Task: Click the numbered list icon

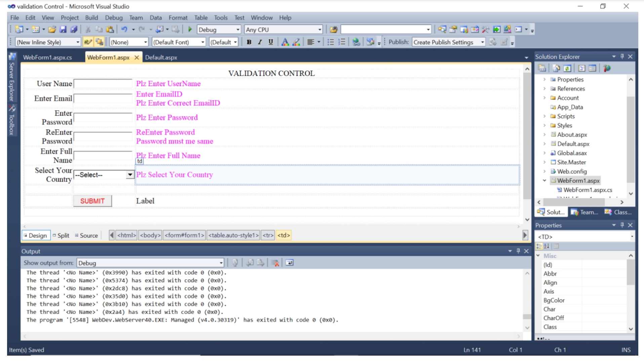Action: (x=342, y=42)
